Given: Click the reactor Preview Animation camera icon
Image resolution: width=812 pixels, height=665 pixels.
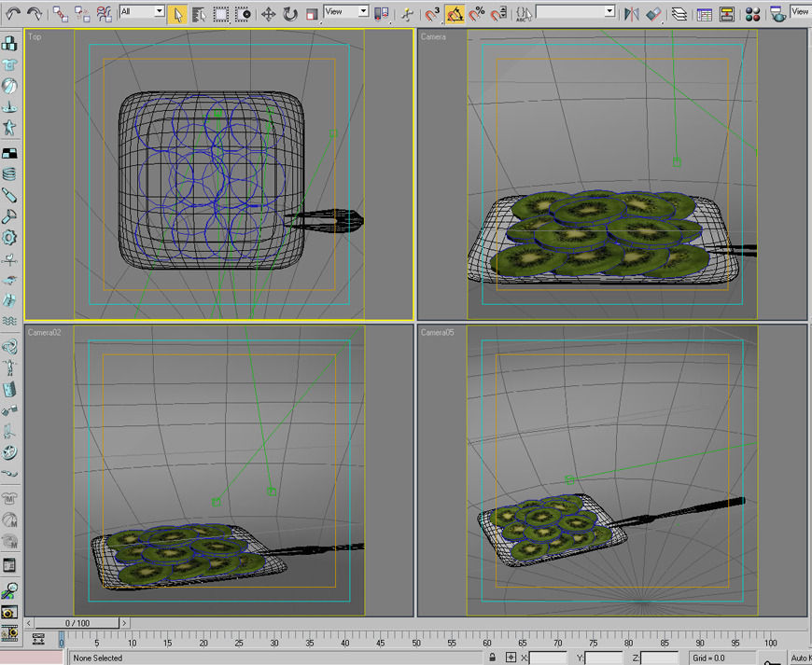Looking at the screenshot, I should tap(9, 612).
